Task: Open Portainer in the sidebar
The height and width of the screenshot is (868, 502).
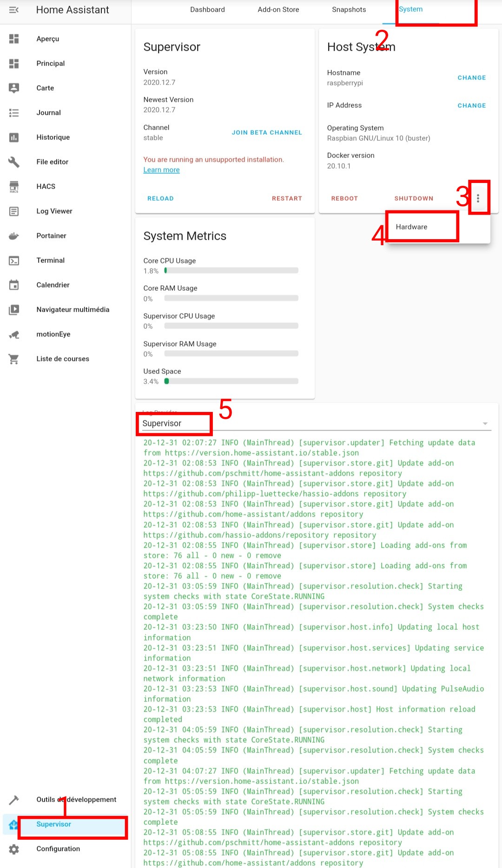Action: [x=66, y=235]
